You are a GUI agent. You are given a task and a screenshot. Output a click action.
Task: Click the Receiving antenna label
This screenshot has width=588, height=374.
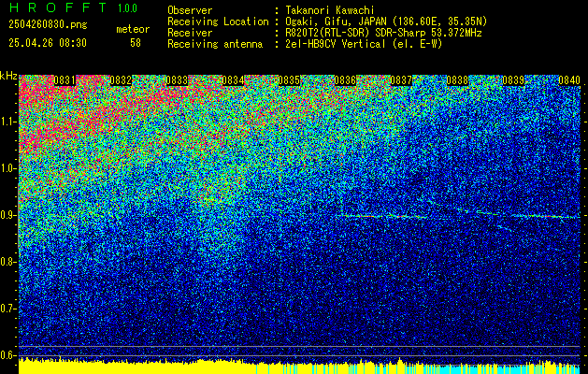coord(215,44)
